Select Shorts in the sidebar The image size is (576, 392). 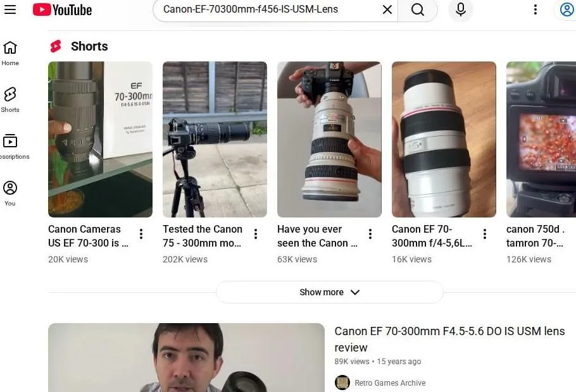[x=10, y=100]
